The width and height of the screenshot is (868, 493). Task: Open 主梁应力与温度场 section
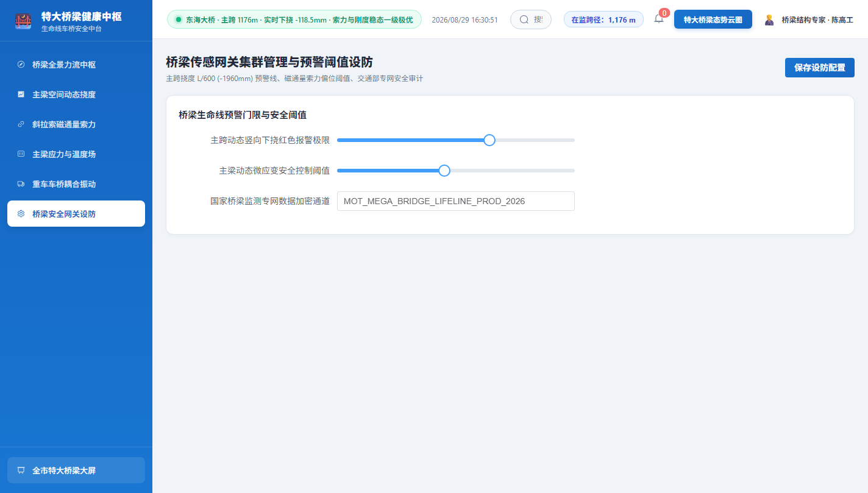[76, 154]
